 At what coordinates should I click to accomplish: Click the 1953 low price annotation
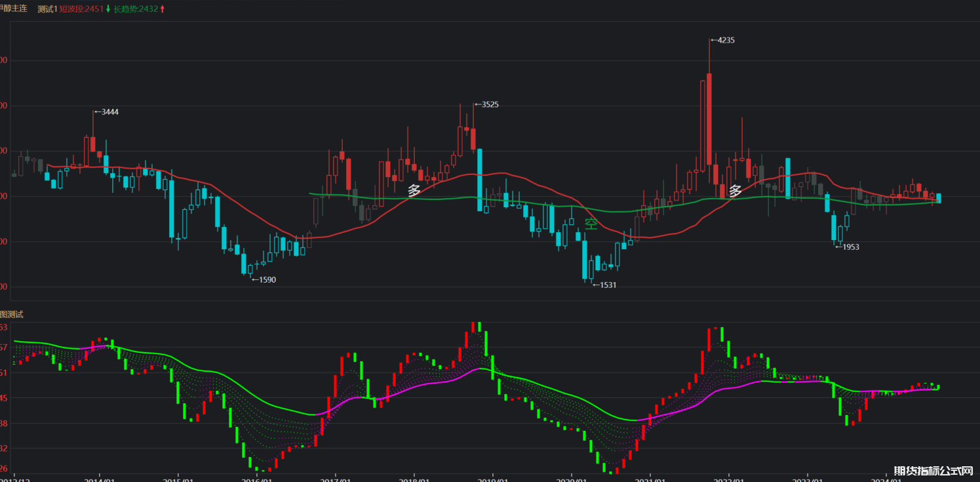[847, 247]
